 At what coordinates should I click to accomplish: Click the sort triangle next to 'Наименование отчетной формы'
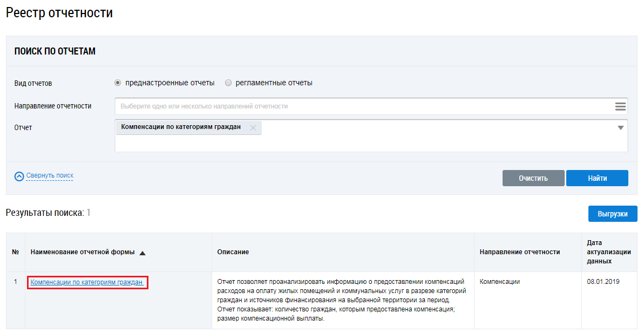click(x=143, y=253)
